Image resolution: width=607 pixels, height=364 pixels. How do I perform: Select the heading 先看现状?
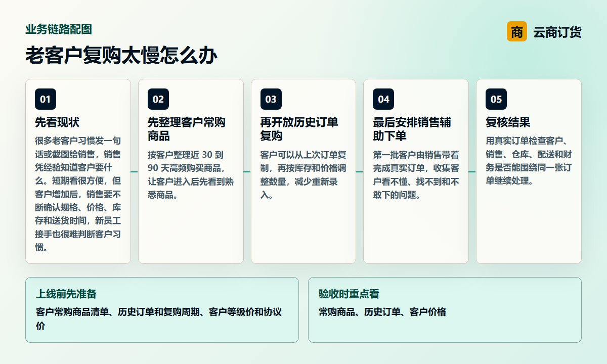click(57, 122)
